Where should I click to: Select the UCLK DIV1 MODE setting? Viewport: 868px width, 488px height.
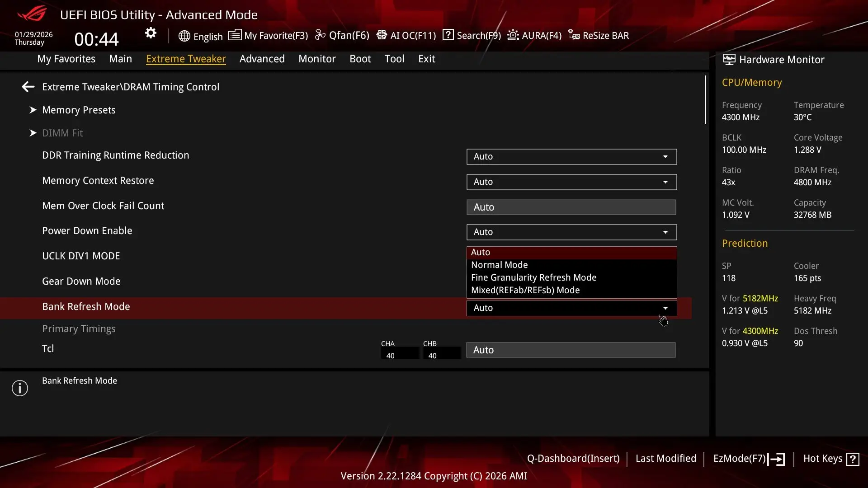point(81,256)
